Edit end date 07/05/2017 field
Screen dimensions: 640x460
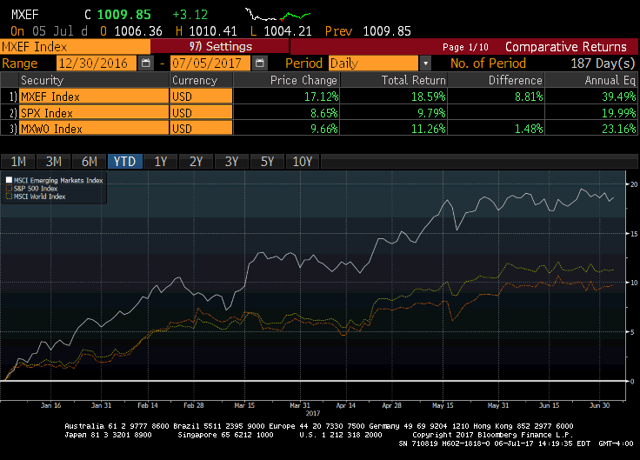pos(210,63)
